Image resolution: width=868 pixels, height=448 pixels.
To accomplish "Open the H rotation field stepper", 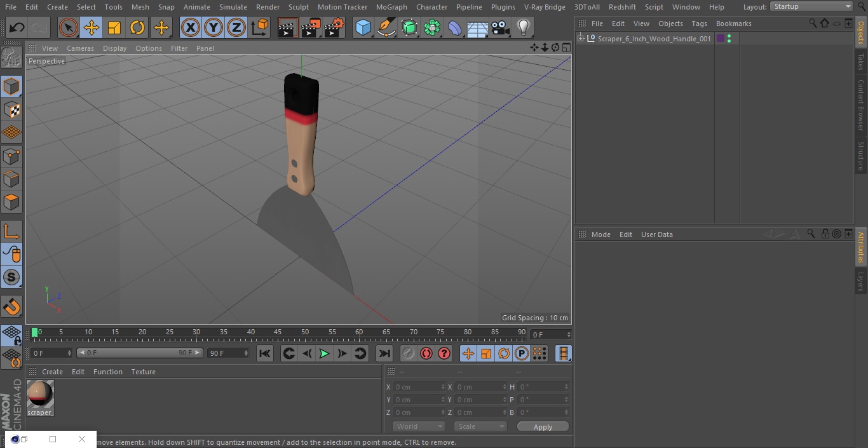I will tap(567, 387).
